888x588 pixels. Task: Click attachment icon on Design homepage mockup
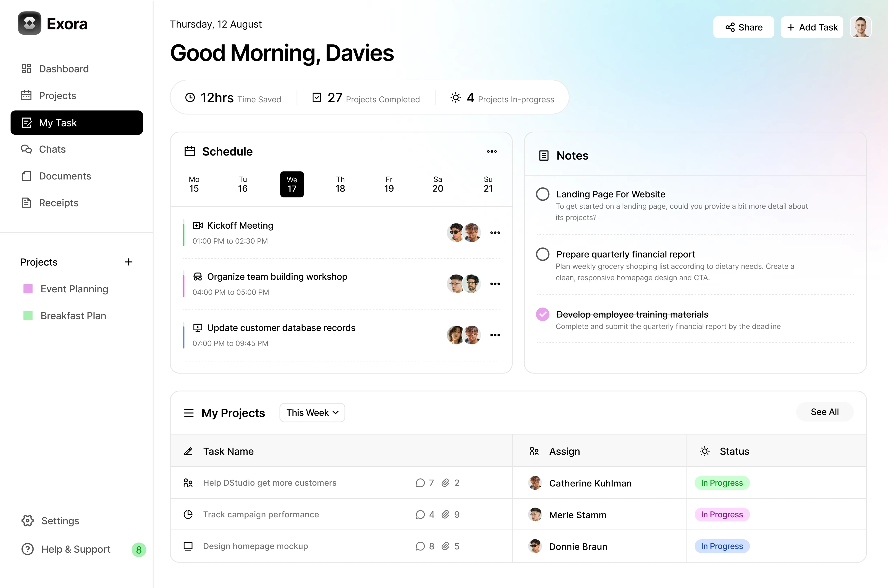pyautogui.click(x=445, y=546)
